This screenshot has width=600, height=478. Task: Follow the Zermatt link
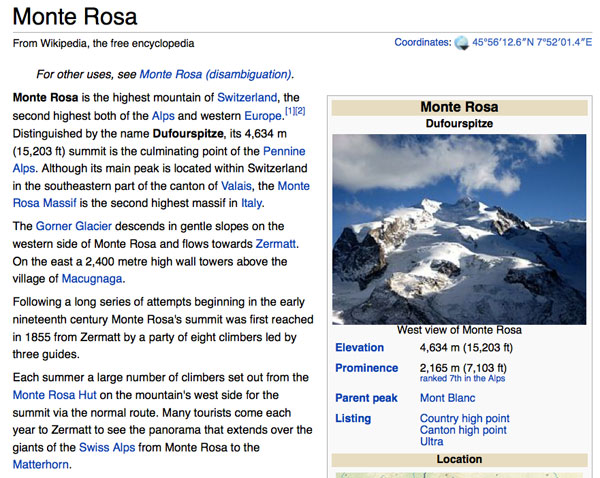pos(276,244)
